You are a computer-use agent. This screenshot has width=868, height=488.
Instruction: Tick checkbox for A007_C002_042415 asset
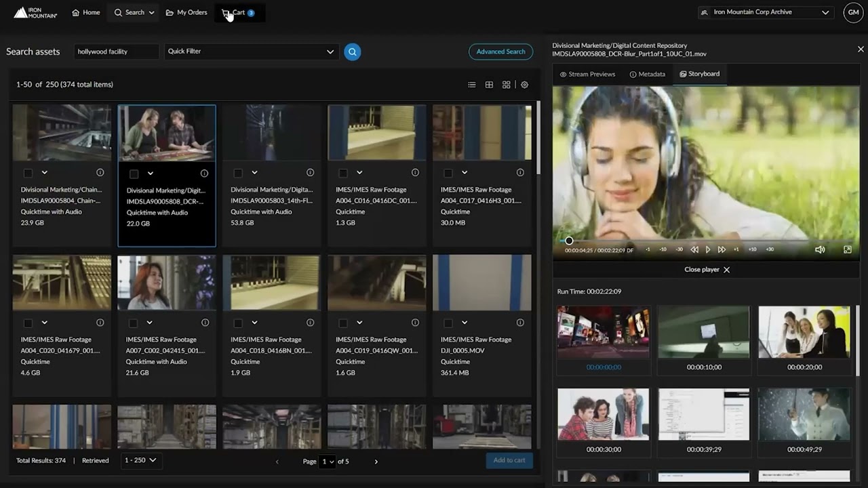133,323
